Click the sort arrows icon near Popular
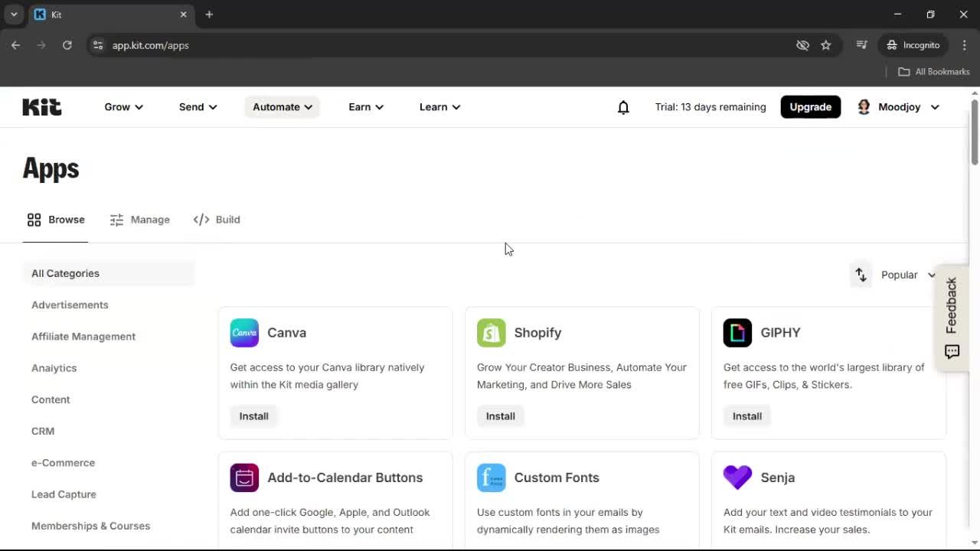The width and height of the screenshot is (980, 551). pyautogui.click(x=861, y=275)
